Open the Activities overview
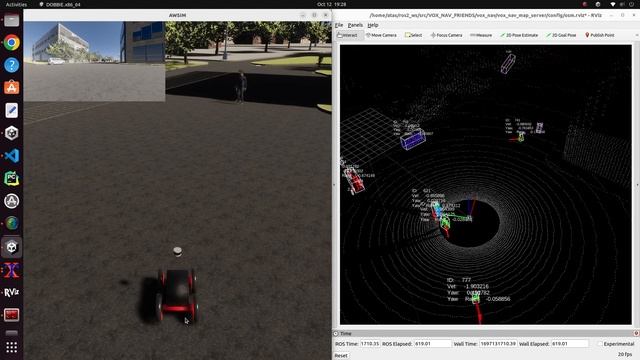 [x=16, y=4]
